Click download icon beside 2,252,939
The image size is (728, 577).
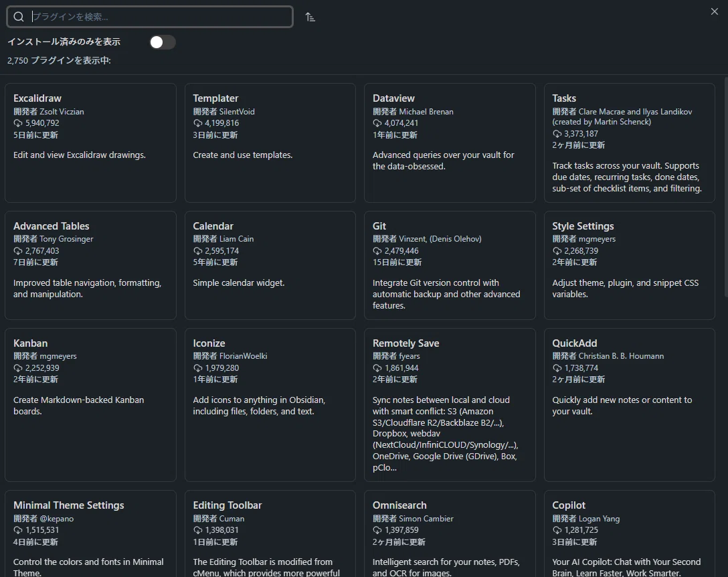(x=18, y=368)
